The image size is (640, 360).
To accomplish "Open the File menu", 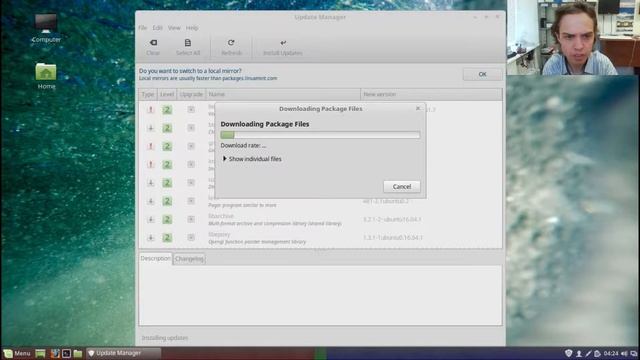I will (142, 28).
